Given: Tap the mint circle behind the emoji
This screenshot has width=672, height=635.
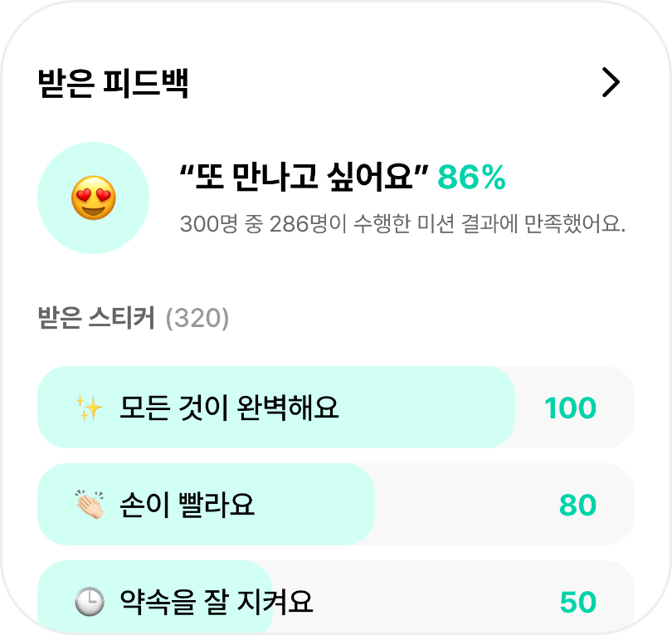Looking at the screenshot, I should click(x=94, y=198).
